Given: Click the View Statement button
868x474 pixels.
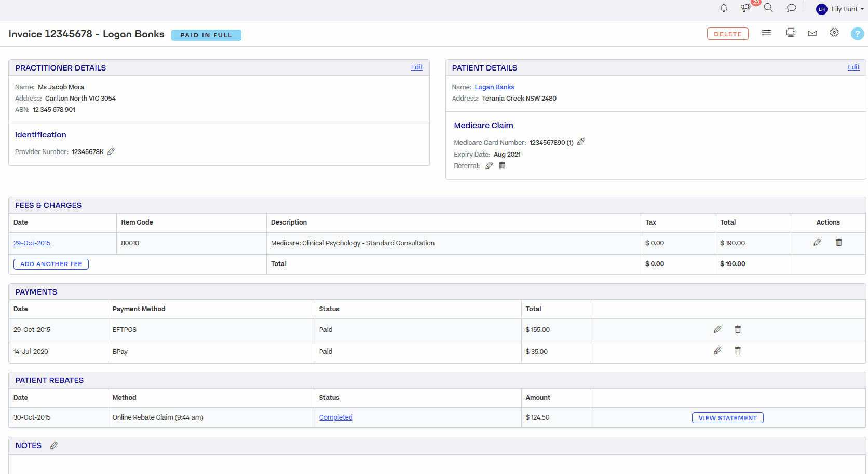Looking at the screenshot, I should pos(727,418).
